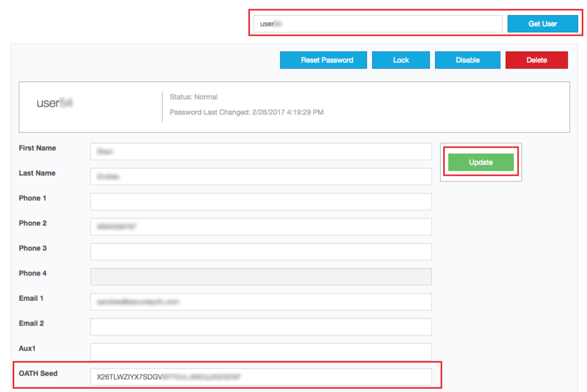Focus the Aux1 text field

[261, 352]
